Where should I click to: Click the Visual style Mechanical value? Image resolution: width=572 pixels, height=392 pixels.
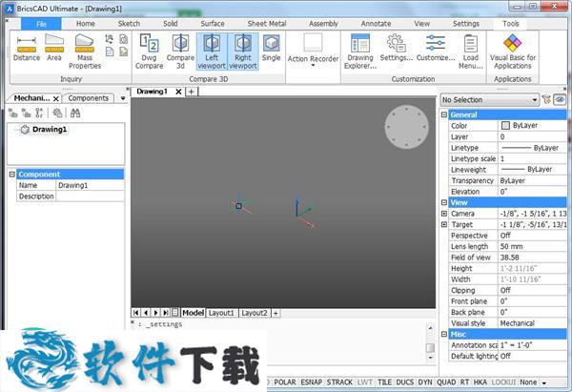click(533, 323)
